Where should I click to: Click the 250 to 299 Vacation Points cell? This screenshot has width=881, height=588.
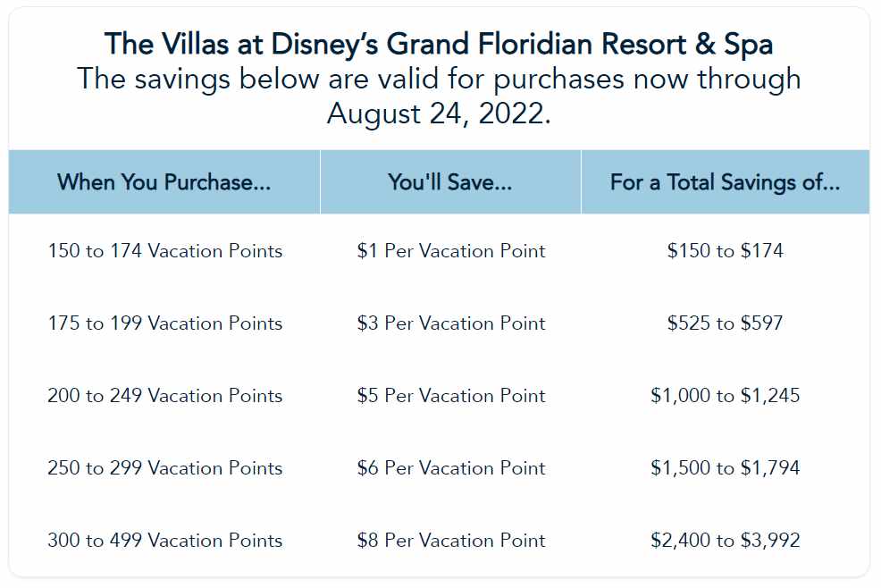[165, 468]
